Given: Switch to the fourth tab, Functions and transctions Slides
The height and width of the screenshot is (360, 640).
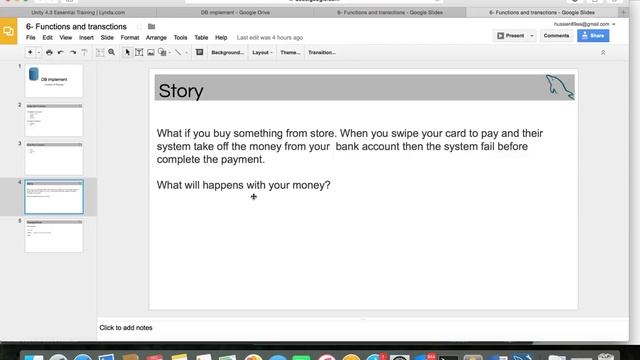Looking at the screenshot, I should click(x=542, y=12).
